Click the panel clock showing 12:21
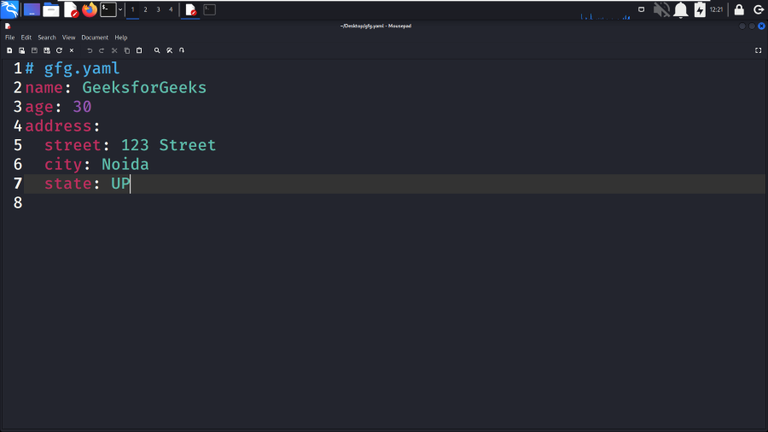The width and height of the screenshot is (768, 432). click(x=716, y=10)
